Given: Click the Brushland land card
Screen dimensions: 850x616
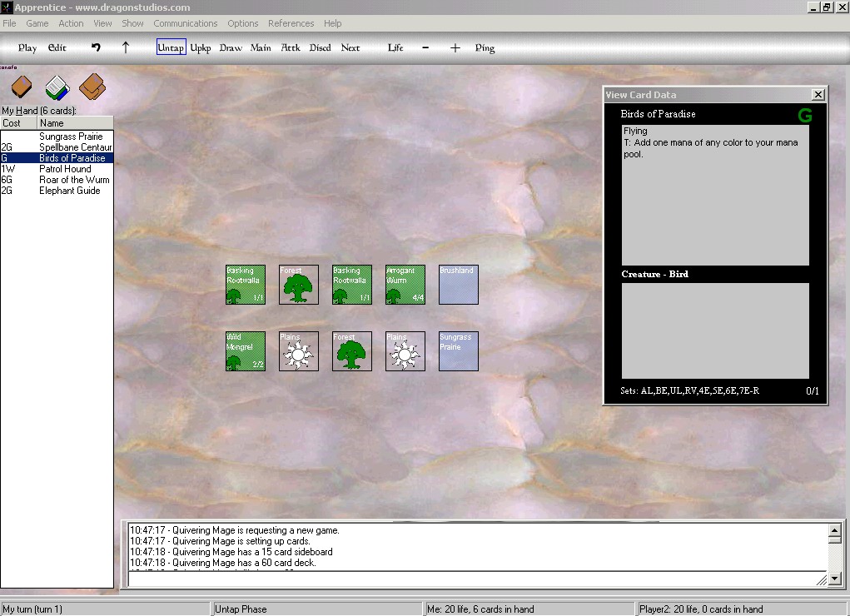Looking at the screenshot, I should pos(459,285).
